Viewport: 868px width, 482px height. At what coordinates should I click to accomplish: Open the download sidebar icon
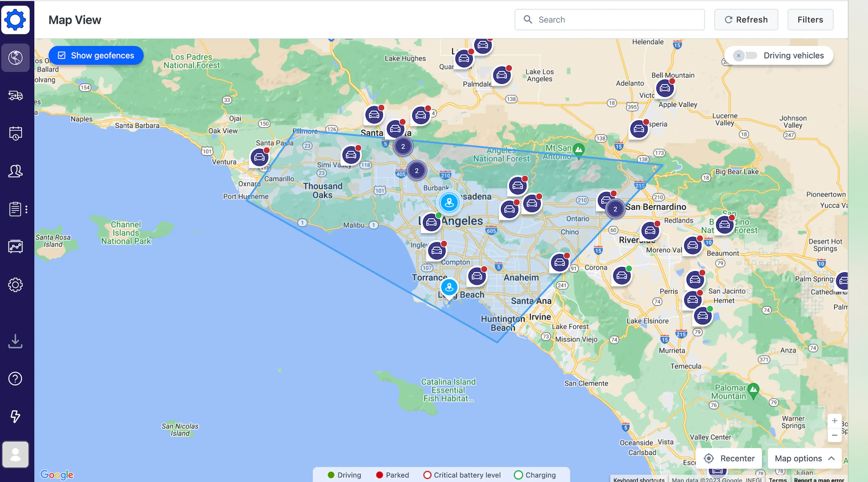(15, 341)
